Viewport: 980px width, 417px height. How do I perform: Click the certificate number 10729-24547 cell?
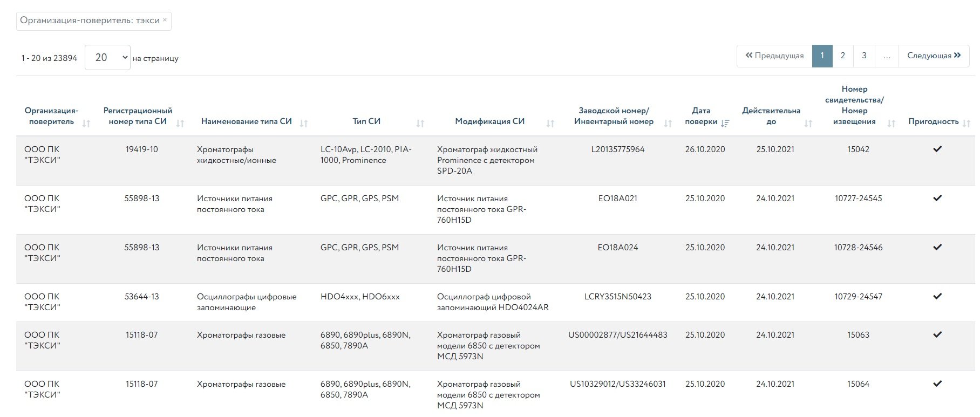tap(858, 297)
